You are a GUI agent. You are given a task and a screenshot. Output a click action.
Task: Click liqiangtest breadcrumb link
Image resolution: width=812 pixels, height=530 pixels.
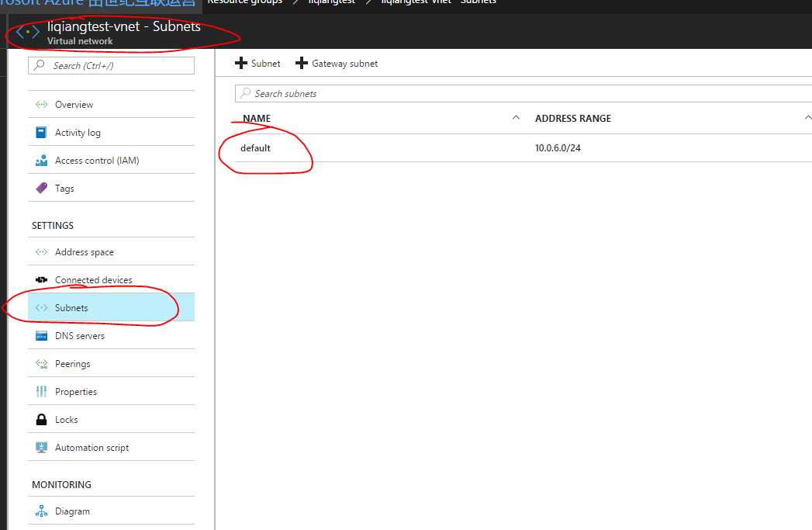[x=331, y=2]
